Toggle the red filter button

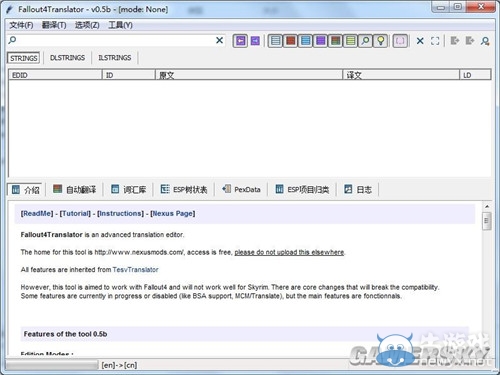(x=290, y=41)
